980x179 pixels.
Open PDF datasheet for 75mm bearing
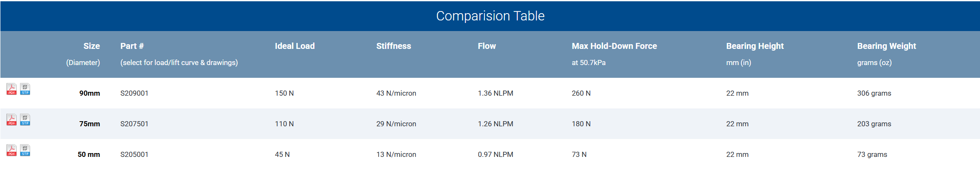[11, 119]
